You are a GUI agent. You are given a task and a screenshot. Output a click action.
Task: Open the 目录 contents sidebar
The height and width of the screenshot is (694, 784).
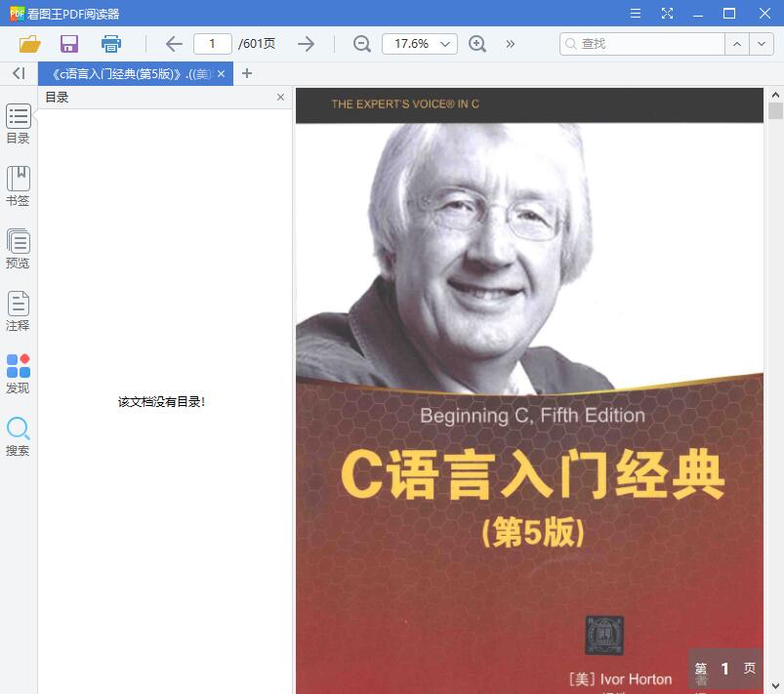[x=18, y=124]
